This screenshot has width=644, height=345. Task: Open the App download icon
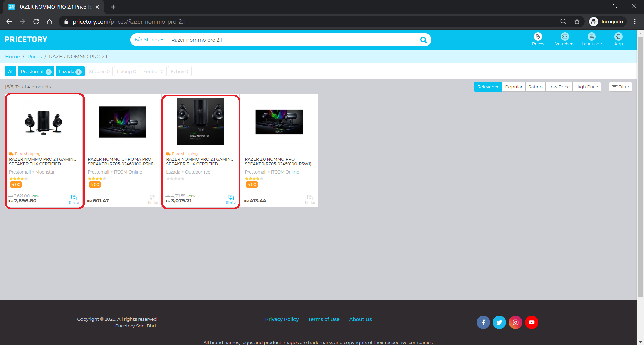(619, 39)
